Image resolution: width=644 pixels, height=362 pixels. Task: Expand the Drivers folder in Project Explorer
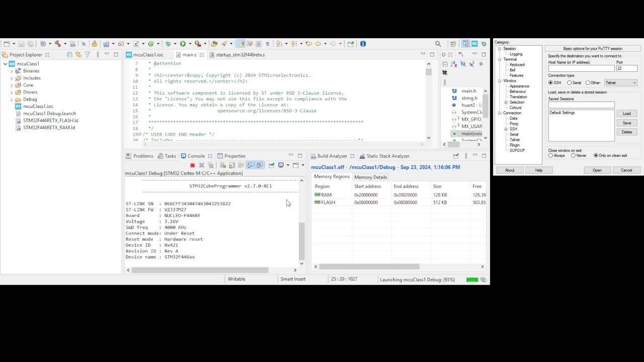coord(12,92)
